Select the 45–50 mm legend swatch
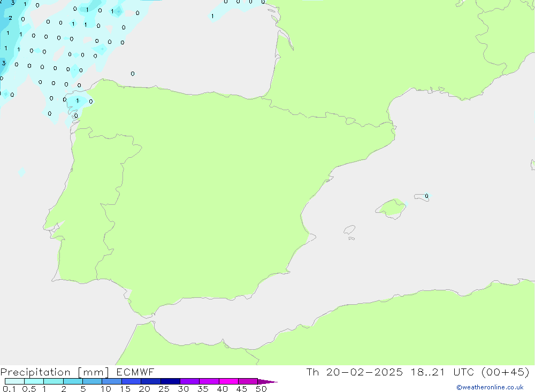 point(248,381)
